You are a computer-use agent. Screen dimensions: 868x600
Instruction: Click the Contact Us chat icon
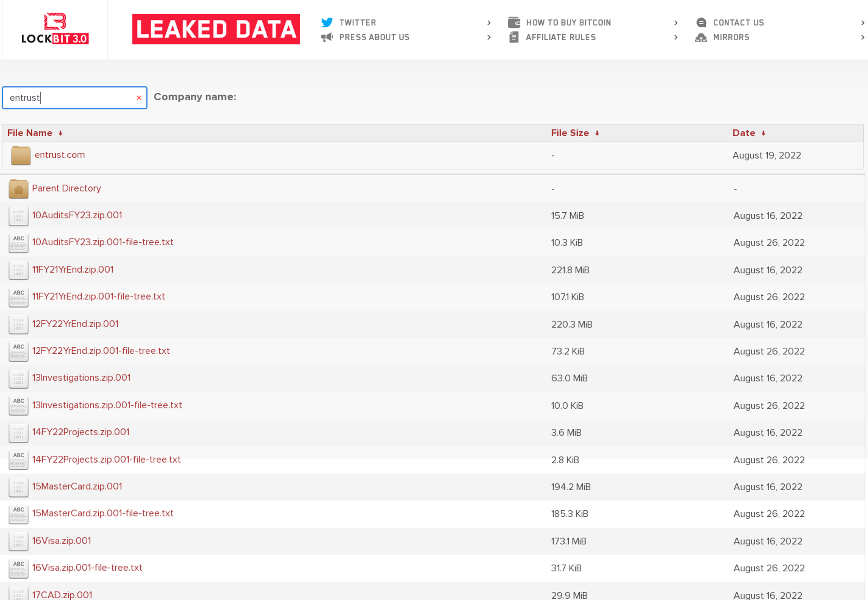(701, 22)
